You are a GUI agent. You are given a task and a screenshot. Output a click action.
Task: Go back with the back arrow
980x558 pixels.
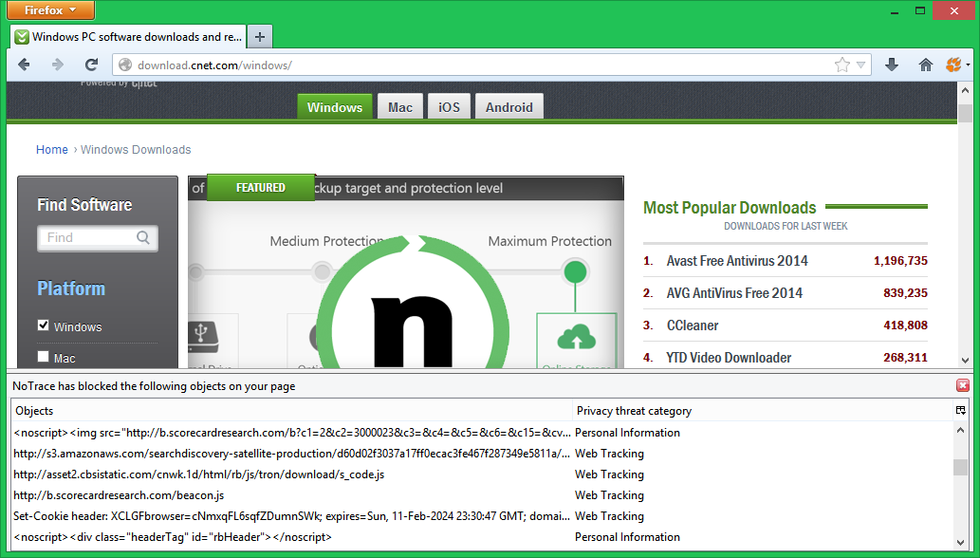tap(25, 65)
